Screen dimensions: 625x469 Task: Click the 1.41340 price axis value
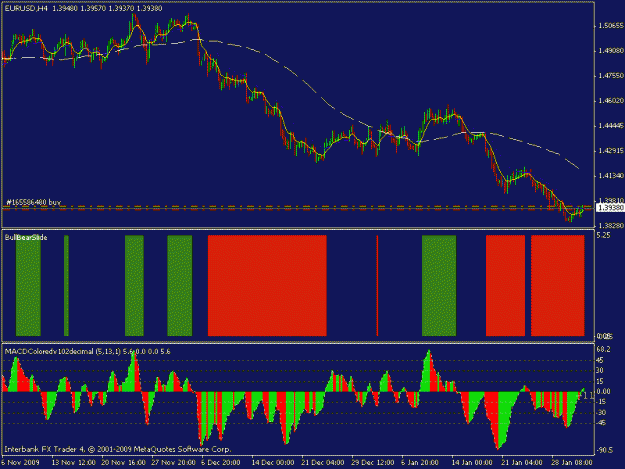[x=611, y=176]
